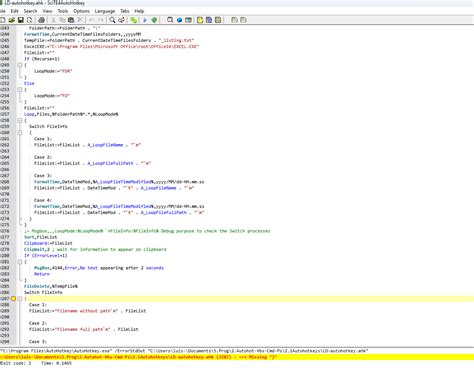This screenshot has height=385, width=474.
Task: Click 'Case 4:' label on line 271
Action: click(43, 200)
